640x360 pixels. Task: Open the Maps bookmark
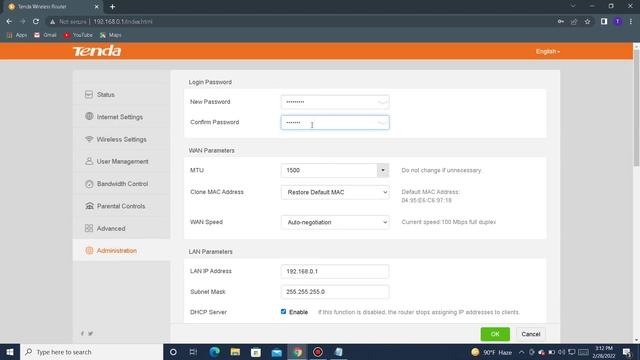click(111, 35)
